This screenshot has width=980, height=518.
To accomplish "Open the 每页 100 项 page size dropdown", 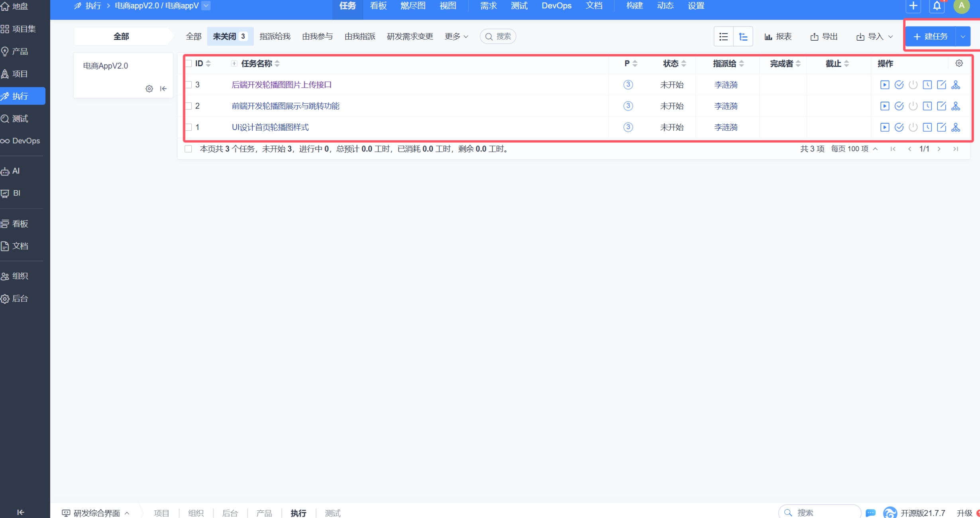I will (x=854, y=149).
